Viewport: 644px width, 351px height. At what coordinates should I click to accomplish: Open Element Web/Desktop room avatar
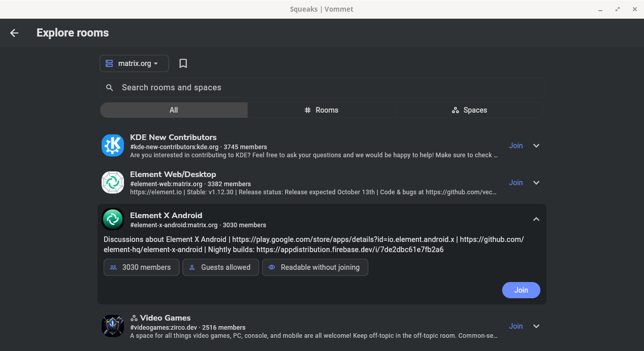pos(113,183)
